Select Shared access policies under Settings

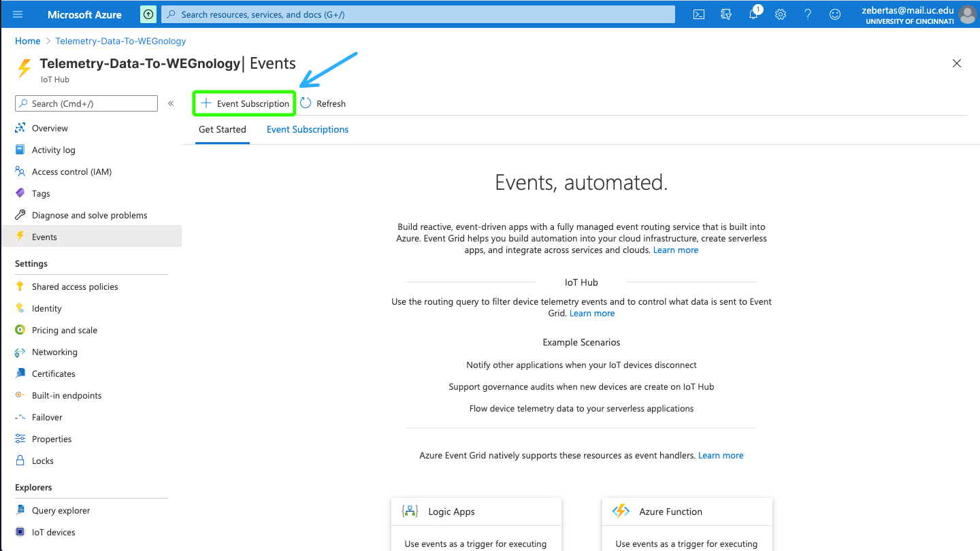coord(75,286)
